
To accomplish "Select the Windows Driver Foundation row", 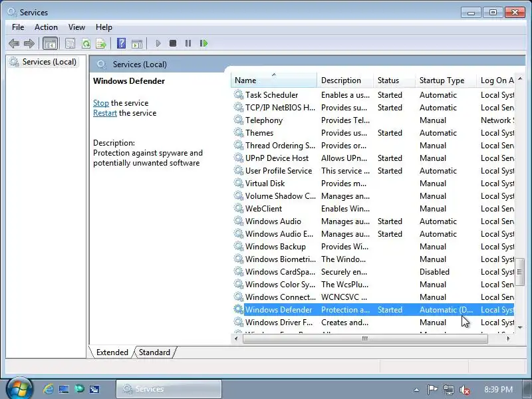I will (373, 323).
